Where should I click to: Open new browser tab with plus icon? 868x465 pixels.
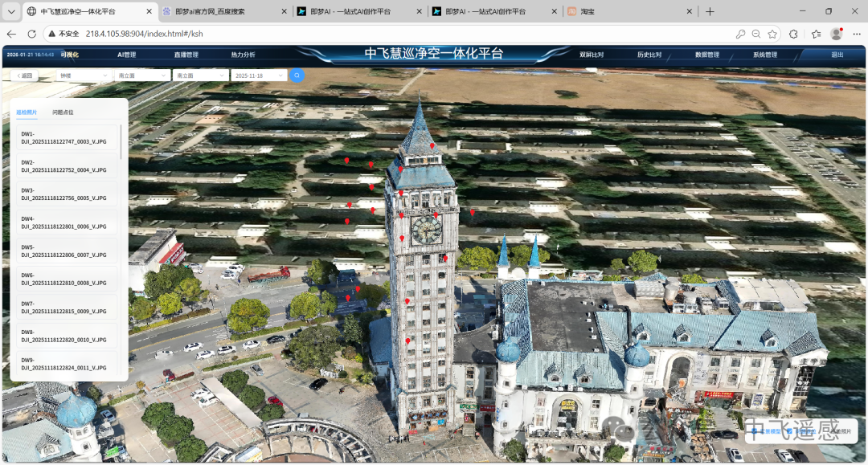(710, 11)
